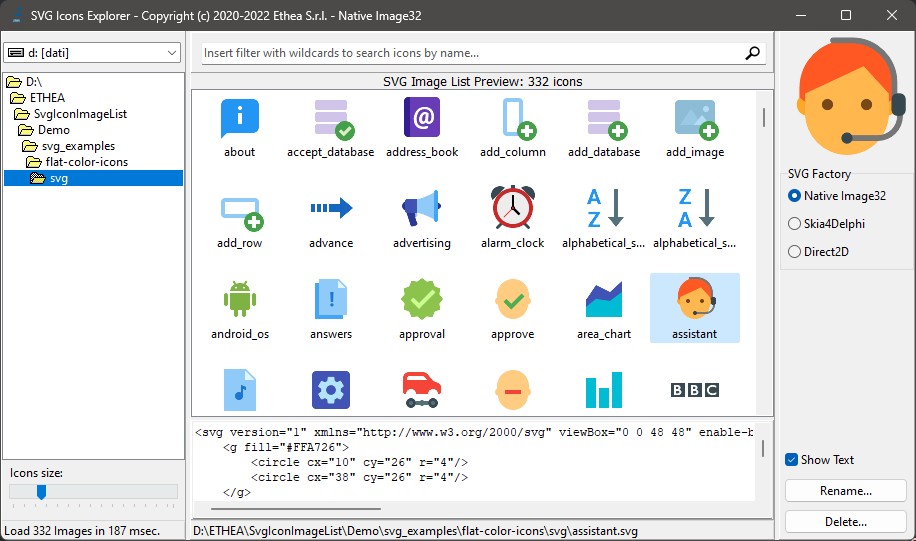Select the svg folder in tree
The image size is (916, 541).
pos(93,178)
